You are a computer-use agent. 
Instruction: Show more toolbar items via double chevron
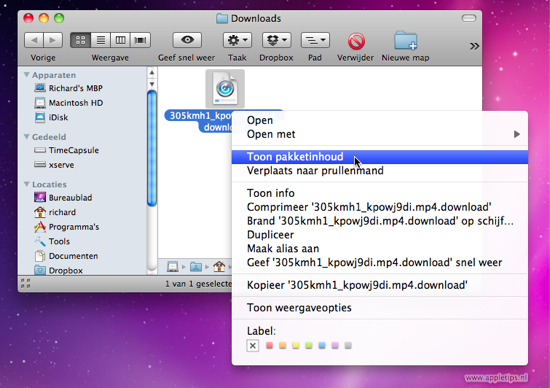[x=474, y=46]
